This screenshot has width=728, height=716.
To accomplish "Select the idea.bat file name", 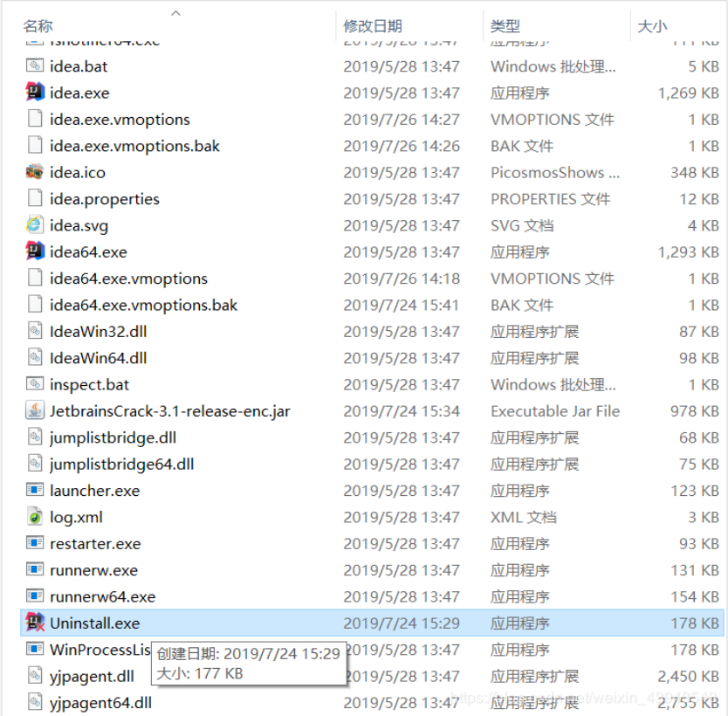I will (79, 66).
